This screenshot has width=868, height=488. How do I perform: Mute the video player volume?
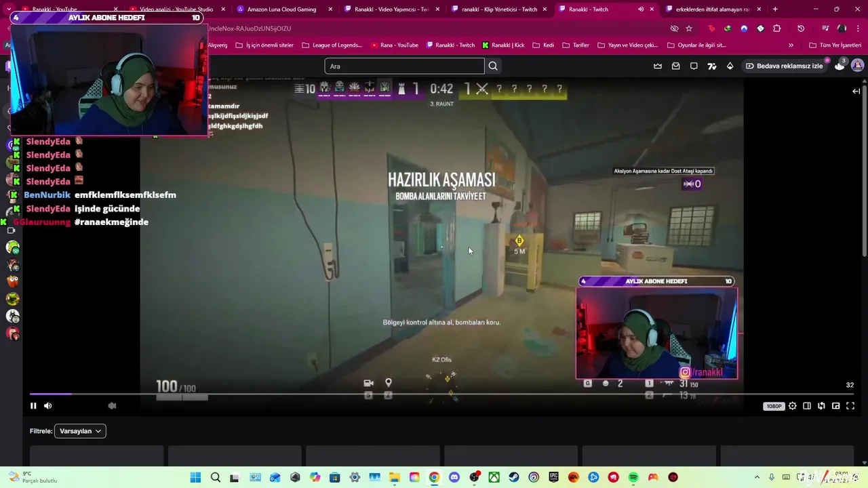tap(47, 406)
